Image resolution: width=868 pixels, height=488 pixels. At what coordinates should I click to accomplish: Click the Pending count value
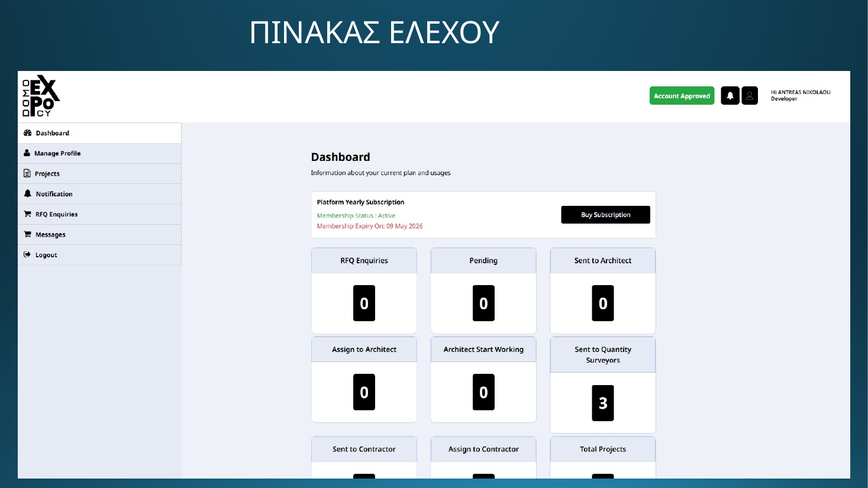(483, 303)
